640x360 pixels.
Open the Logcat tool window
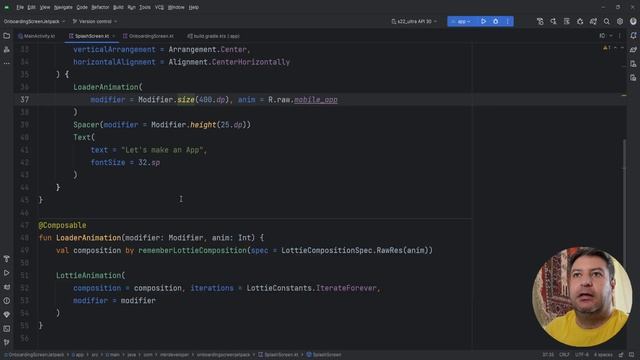[7, 287]
